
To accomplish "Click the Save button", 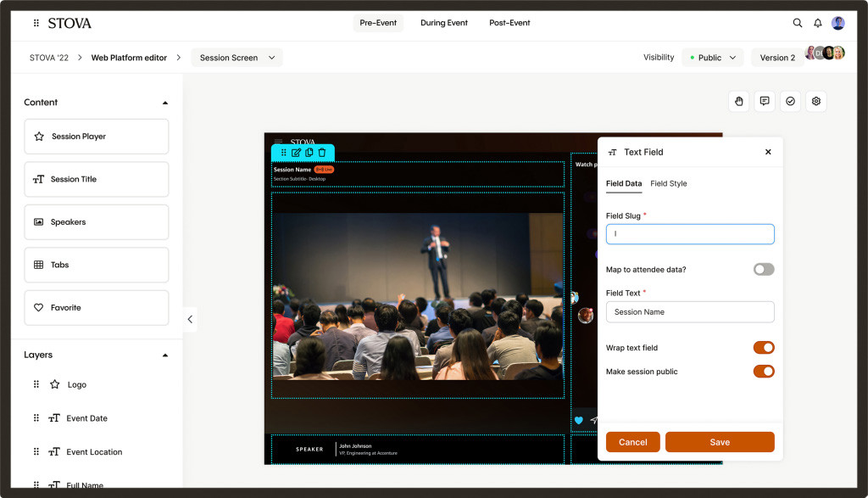I will 720,442.
